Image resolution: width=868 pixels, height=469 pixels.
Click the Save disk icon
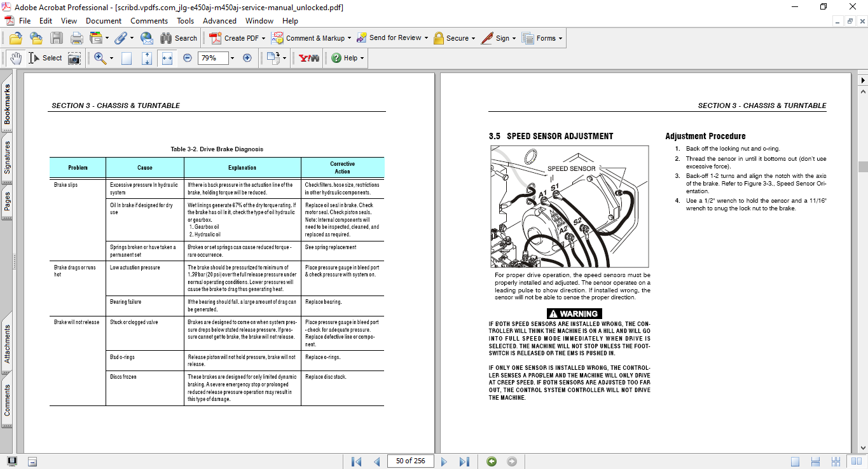point(57,38)
